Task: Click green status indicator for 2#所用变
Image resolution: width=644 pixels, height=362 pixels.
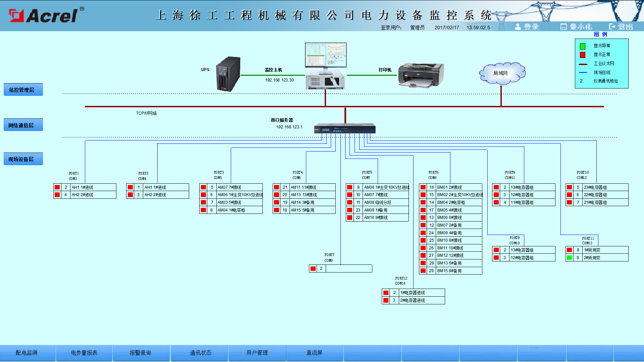Action: click(569, 258)
